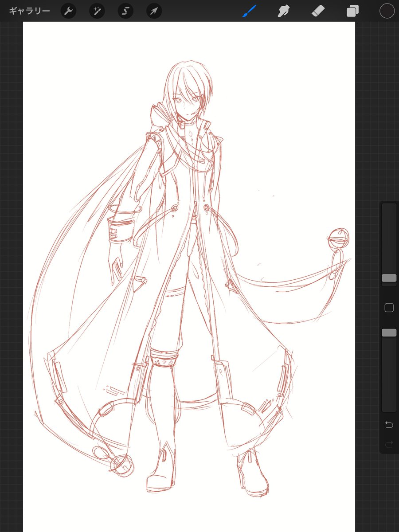The height and width of the screenshot is (532, 399).
Task: Open the Layers panel
Action: click(353, 11)
